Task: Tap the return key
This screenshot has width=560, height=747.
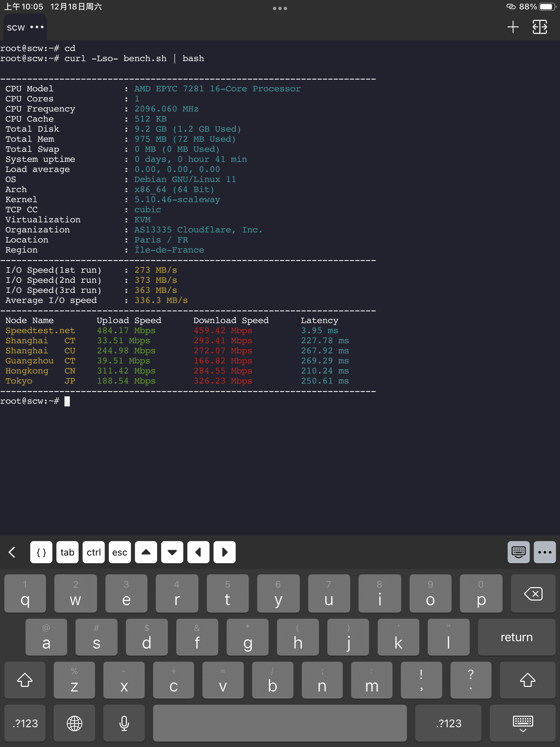Action: click(516, 637)
